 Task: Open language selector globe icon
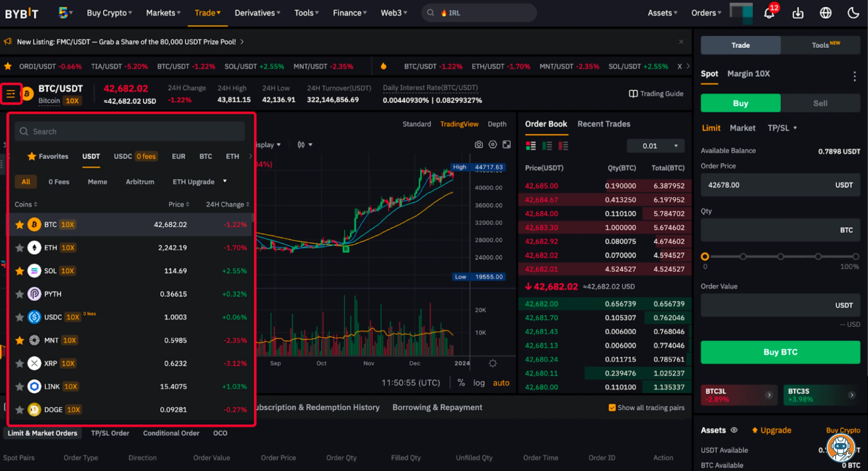coord(826,13)
